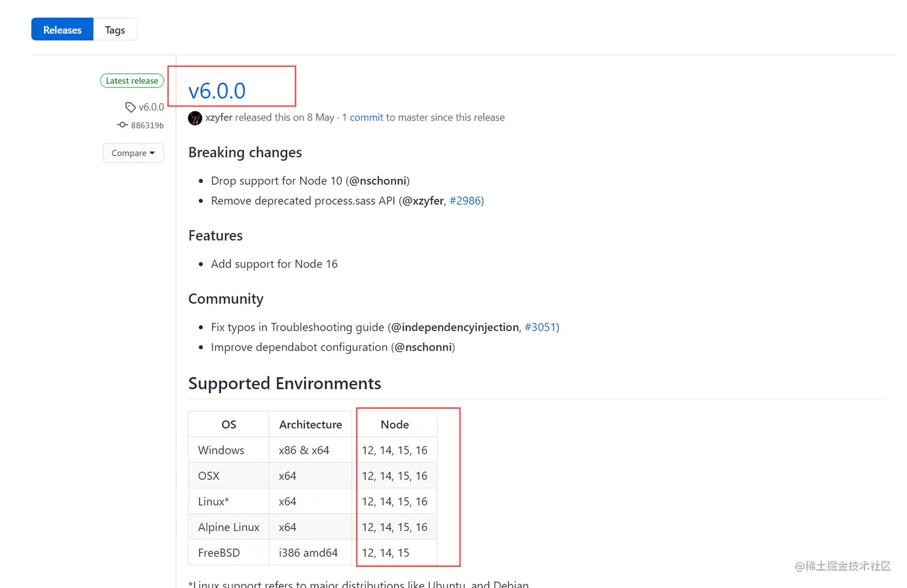907x588 pixels.
Task: Click the 'FreeBSD' table cell
Action: [x=229, y=553]
